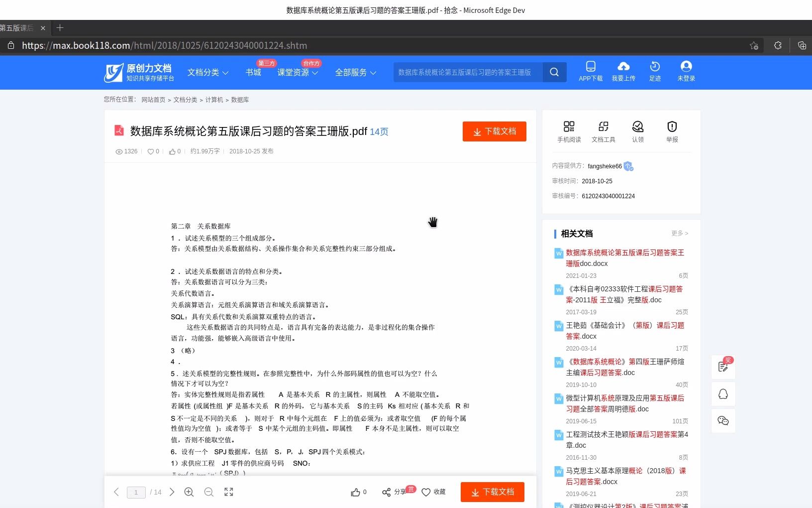Open the floating customer service icon
This screenshot has width=812, height=508.
pos(723,394)
